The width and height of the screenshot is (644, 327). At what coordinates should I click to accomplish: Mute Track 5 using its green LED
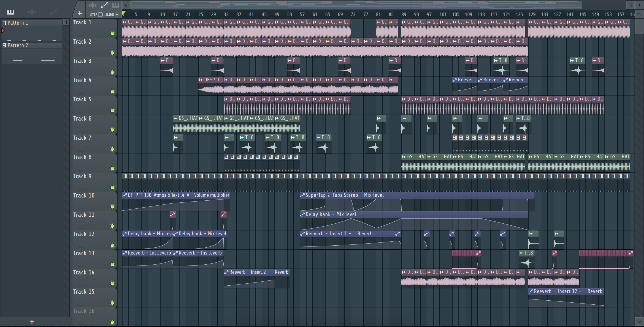pos(112,111)
